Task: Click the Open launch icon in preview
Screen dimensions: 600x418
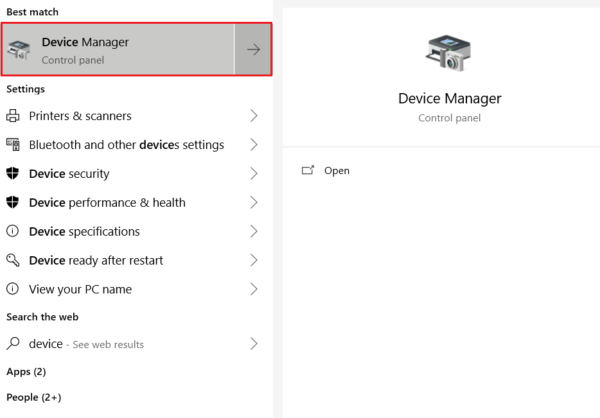Action: click(x=308, y=170)
